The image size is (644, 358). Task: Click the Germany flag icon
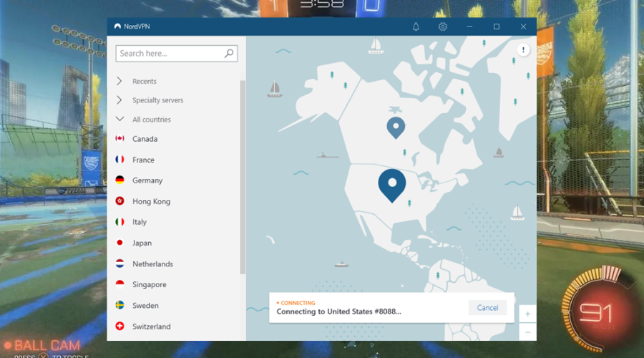[119, 180]
